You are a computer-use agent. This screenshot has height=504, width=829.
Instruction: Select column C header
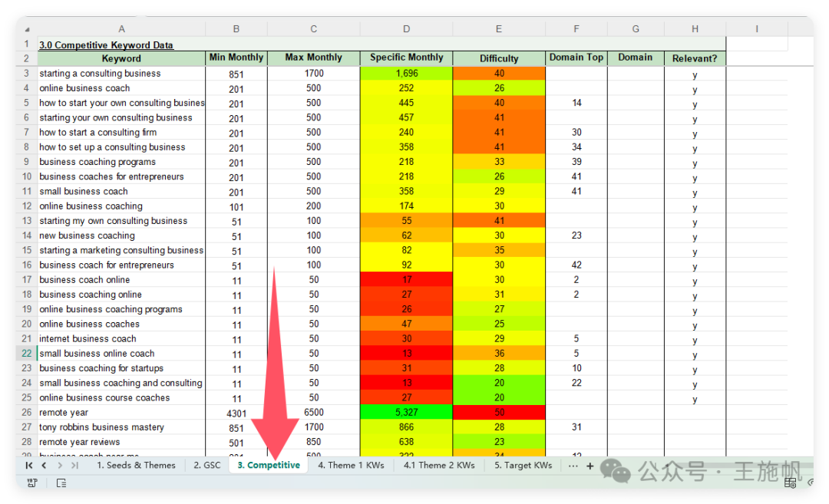tap(313, 29)
